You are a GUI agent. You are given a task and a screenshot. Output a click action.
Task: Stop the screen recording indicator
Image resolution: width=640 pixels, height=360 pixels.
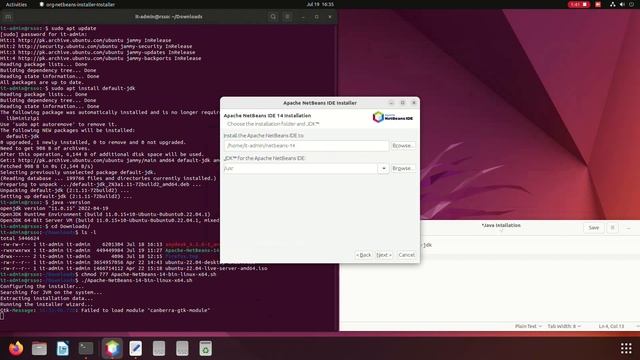(579, 4)
